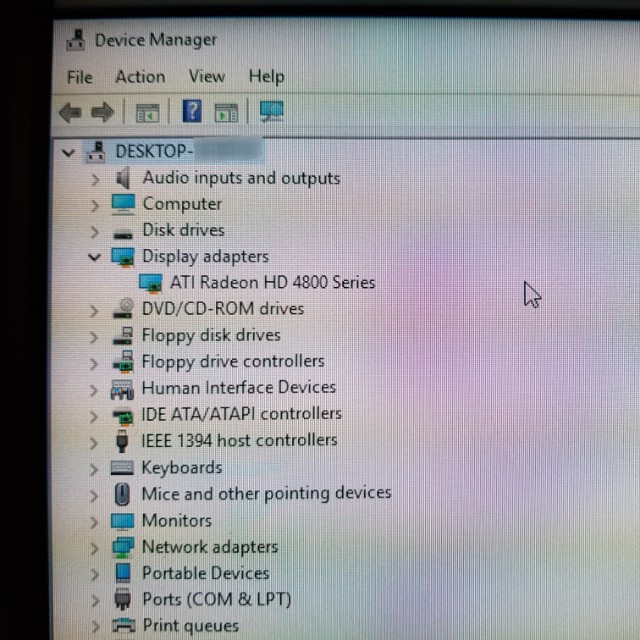Expand the Print queues chevron
Image resolution: width=640 pixels, height=640 pixels.
click(95, 627)
